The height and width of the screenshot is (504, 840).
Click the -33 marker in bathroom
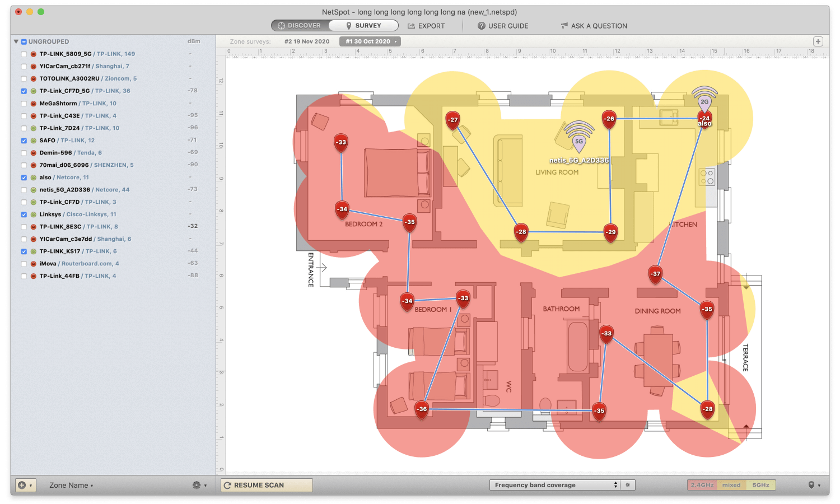click(606, 334)
